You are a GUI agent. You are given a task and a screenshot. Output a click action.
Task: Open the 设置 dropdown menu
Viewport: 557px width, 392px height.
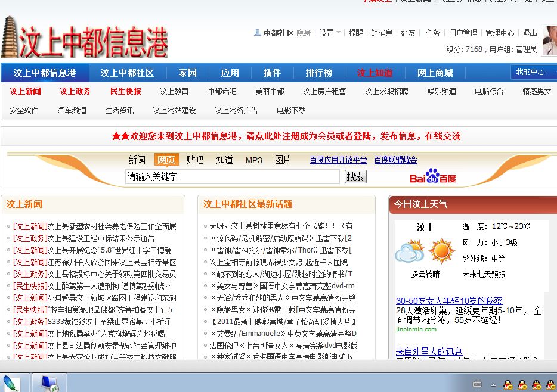[329, 33]
